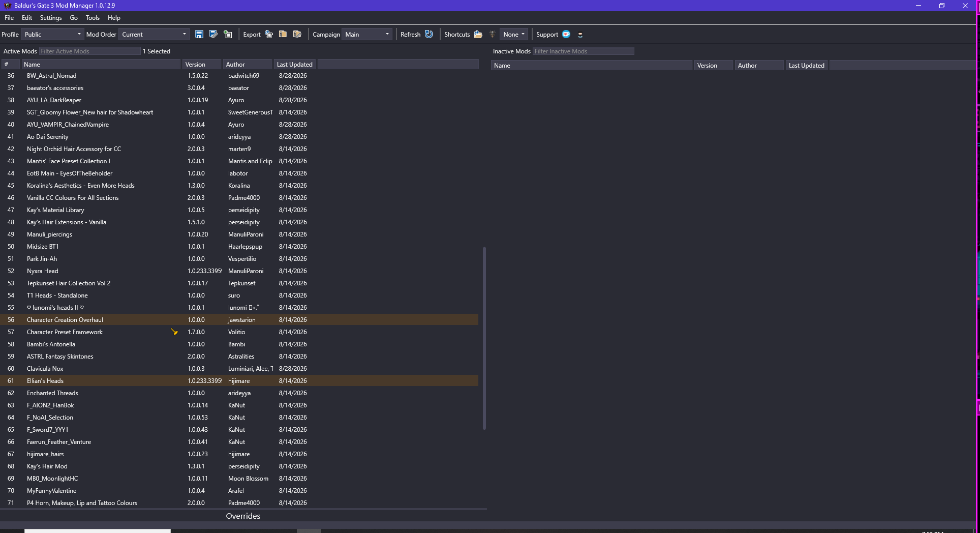Open the Edit menu

pyautogui.click(x=27, y=17)
